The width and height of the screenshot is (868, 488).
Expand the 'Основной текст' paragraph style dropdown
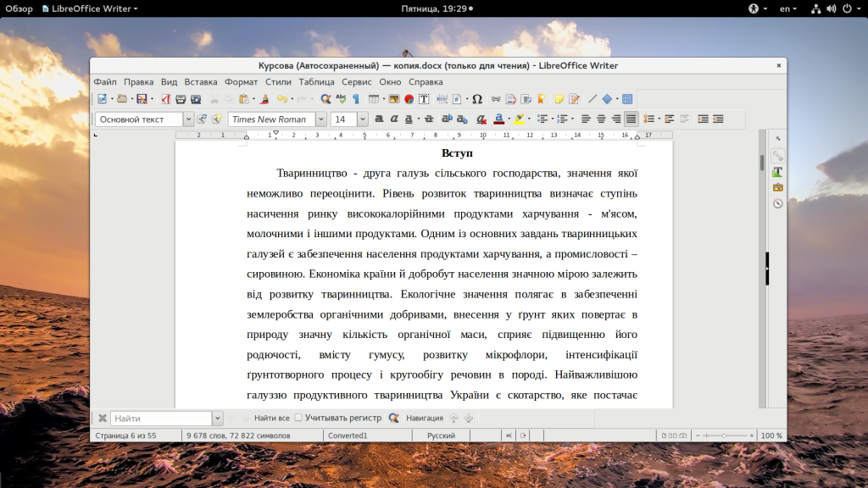(x=188, y=119)
